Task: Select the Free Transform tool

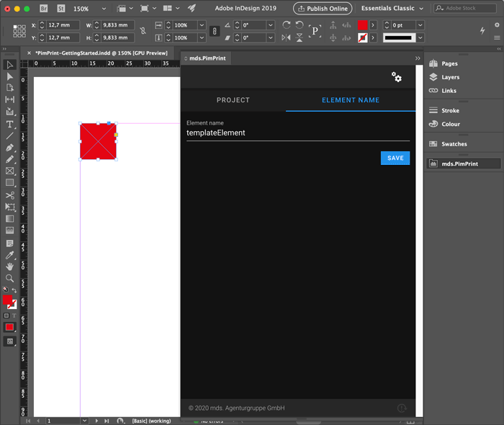Action: pyautogui.click(x=9, y=207)
